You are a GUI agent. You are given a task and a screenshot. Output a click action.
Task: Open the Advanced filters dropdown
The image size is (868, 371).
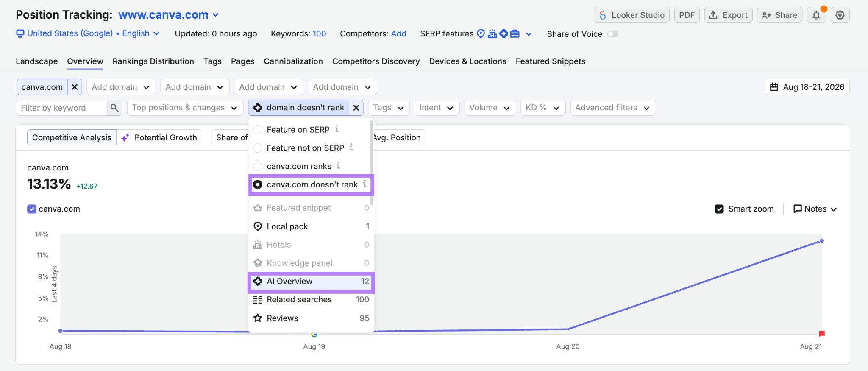pyautogui.click(x=613, y=108)
